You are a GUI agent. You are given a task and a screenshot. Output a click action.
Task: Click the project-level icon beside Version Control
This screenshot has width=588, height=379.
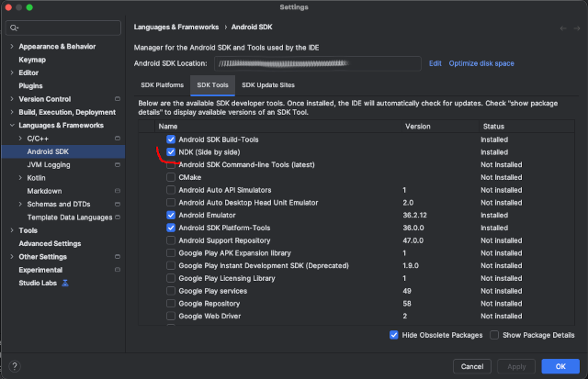(115, 99)
